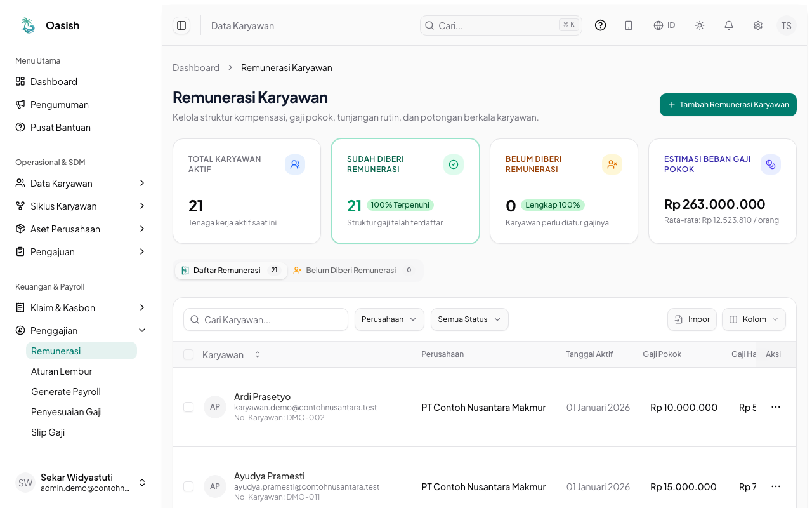Open Generate Payroll submenu item
This screenshot has height=508, width=812.
(81, 392)
